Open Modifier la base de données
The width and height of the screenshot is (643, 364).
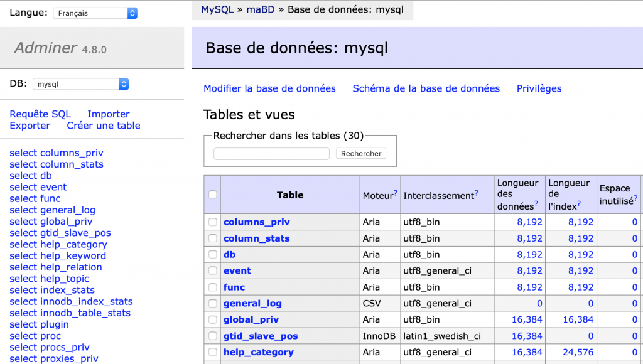pyautogui.click(x=269, y=88)
